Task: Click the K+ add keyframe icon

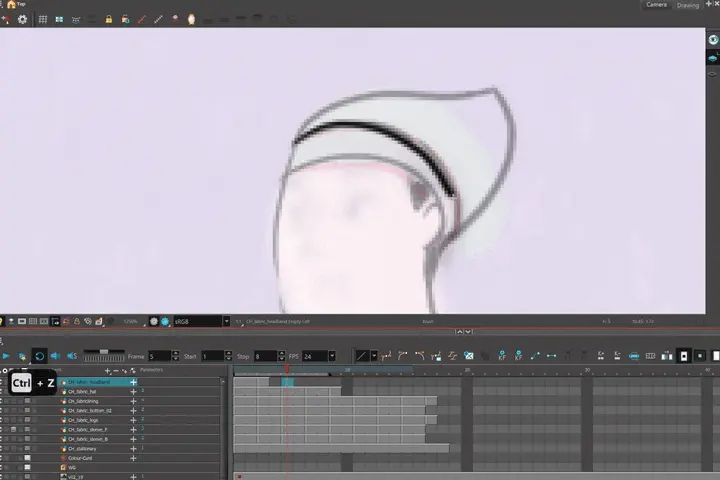Action: [x=601, y=356]
